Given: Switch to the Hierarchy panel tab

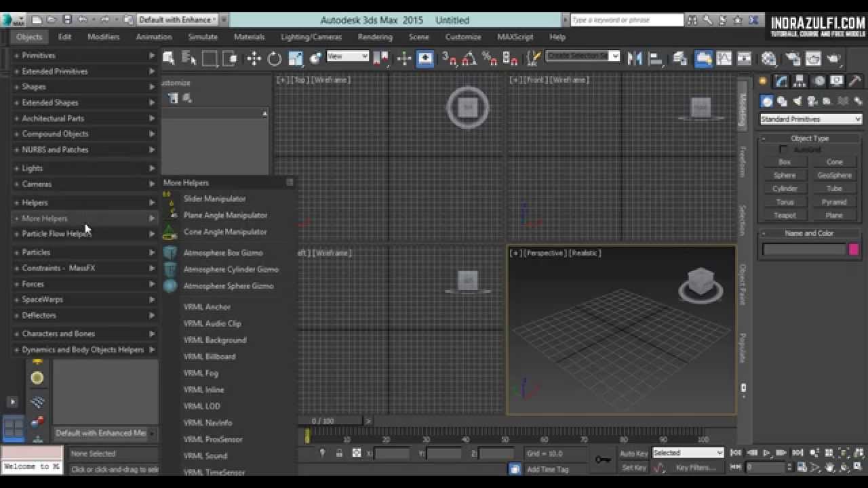Looking at the screenshot, I should 800,81.
